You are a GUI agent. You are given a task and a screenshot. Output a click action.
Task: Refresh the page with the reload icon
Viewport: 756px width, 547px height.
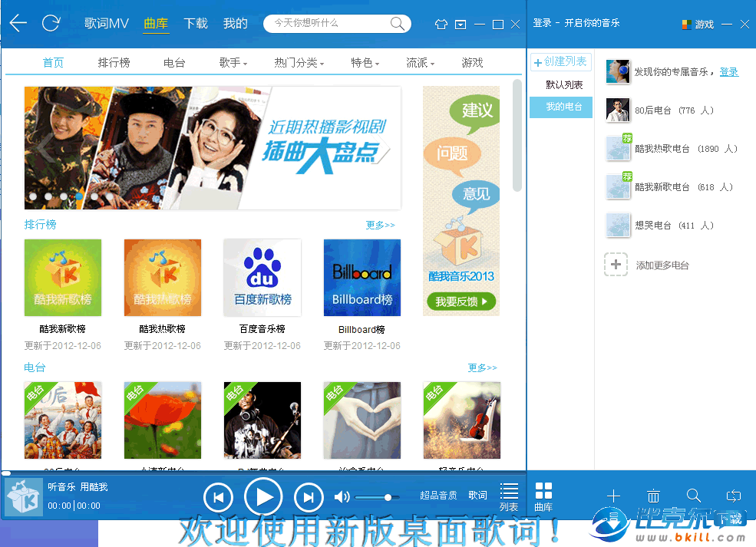pyautogui.click(x=51, y=23)
